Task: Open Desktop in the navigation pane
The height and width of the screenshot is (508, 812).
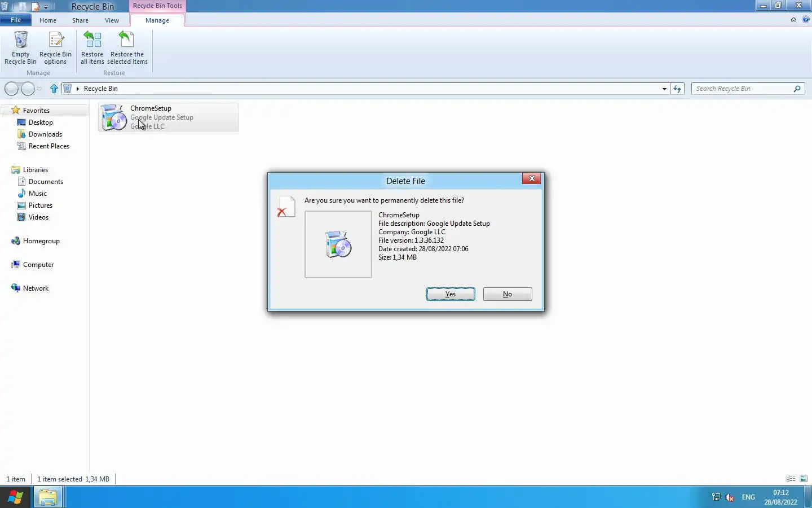Action: click(x=41, y=122)
